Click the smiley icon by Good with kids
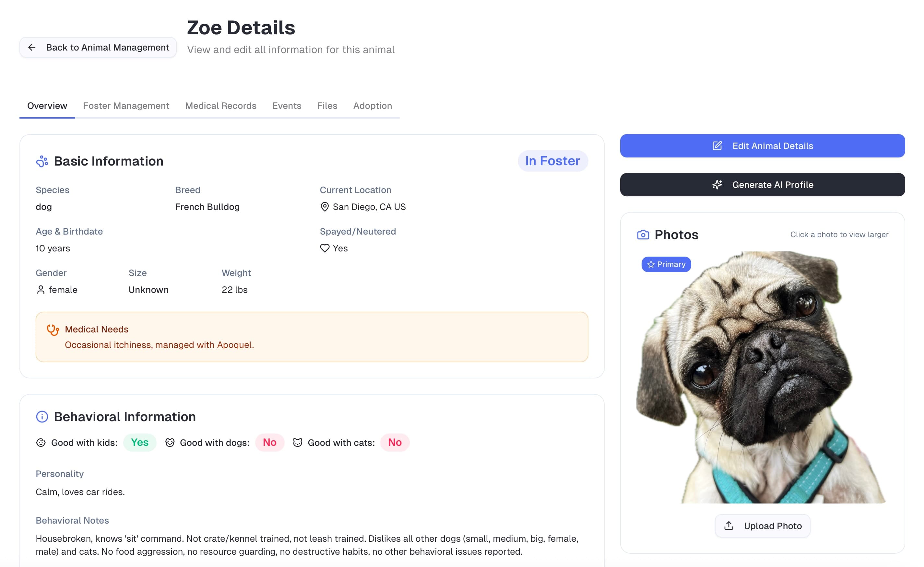924x567 pixels. [41, 443]
